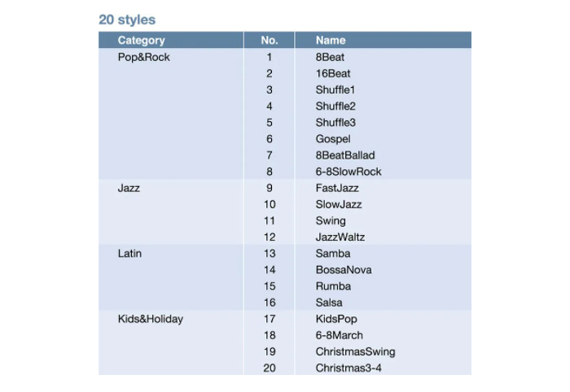This screenshot has width=570, height=392.
Task: Click the JazzWaltz entry
Action: pos(340,237)
